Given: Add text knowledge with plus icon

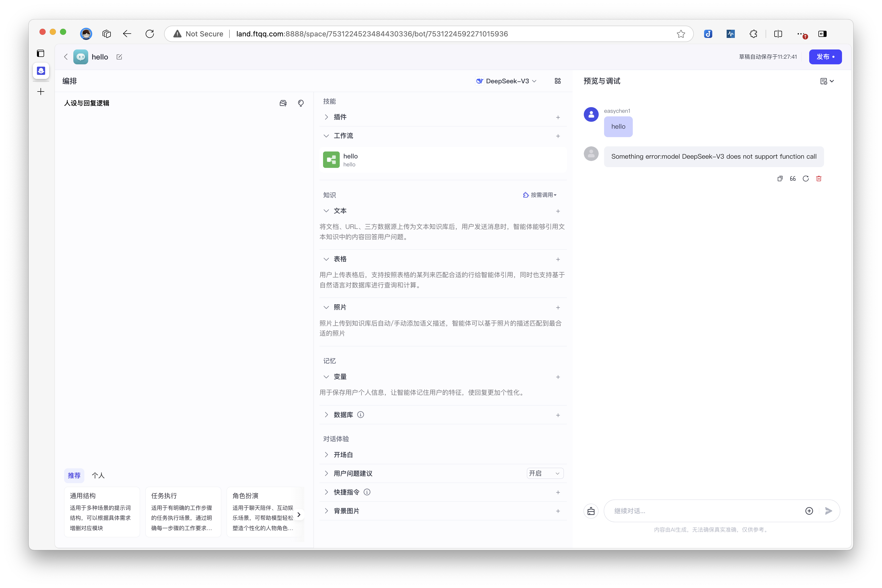Looking at the screenshot, I should [558, 211].
